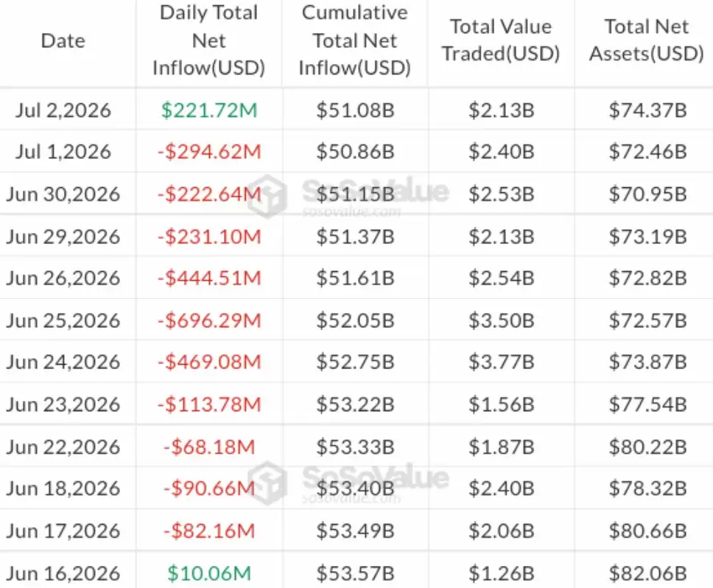Screen dimensions: 713x588
Task: Select the -$696.29M outflow value
Action: 209,321
